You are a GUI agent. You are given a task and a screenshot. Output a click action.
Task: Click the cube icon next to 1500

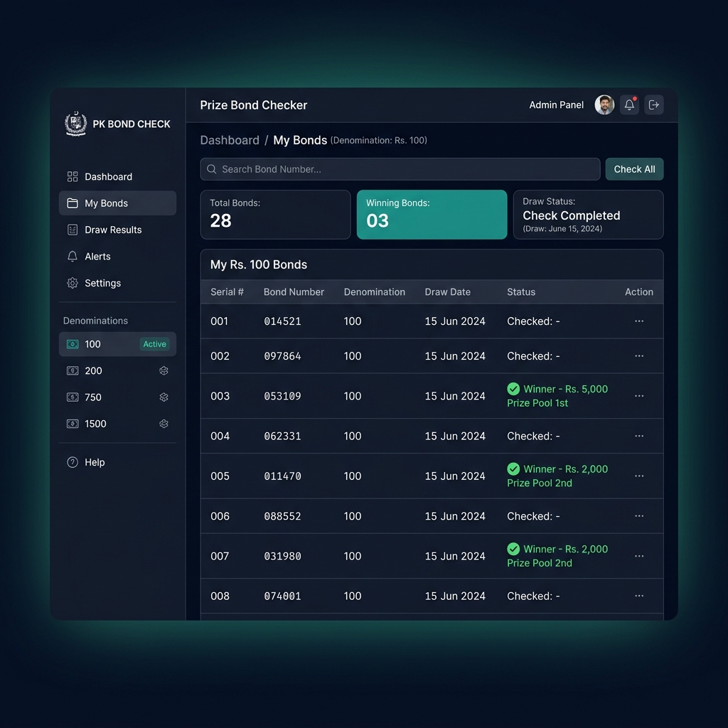click(x=164, y=424)
